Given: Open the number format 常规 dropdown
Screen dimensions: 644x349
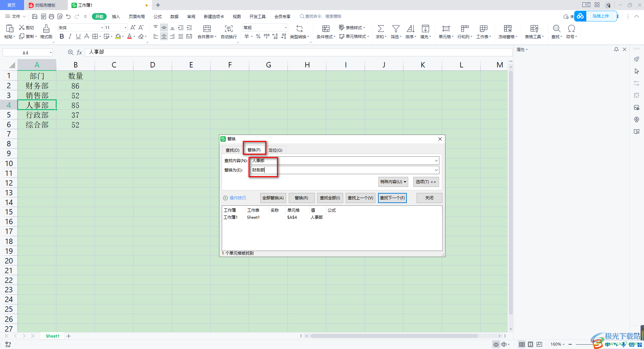Looking at the screenshot, I should 286,28.
